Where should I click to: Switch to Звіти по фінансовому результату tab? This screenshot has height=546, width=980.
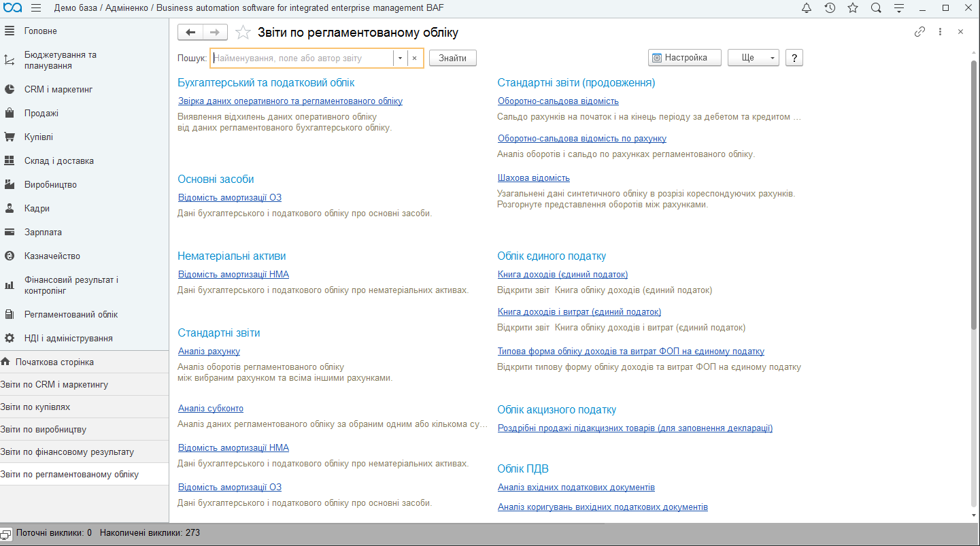click(84, 451)
